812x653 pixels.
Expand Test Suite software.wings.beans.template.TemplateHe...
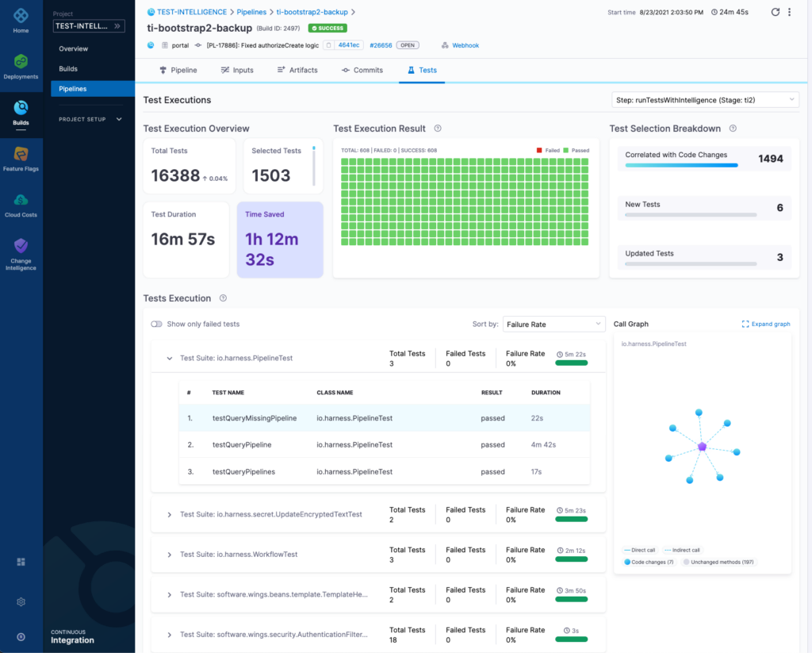pyautogui.click(x=170, y=594)
